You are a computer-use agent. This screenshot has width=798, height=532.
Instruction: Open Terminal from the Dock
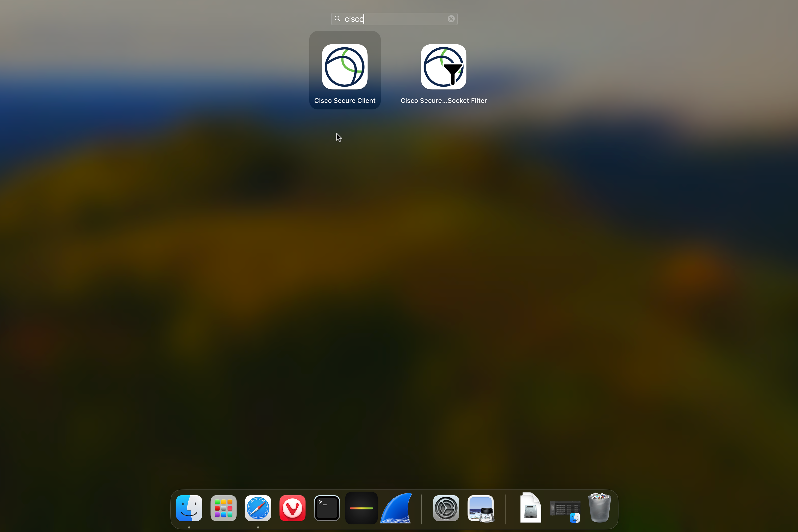[327, 508]
